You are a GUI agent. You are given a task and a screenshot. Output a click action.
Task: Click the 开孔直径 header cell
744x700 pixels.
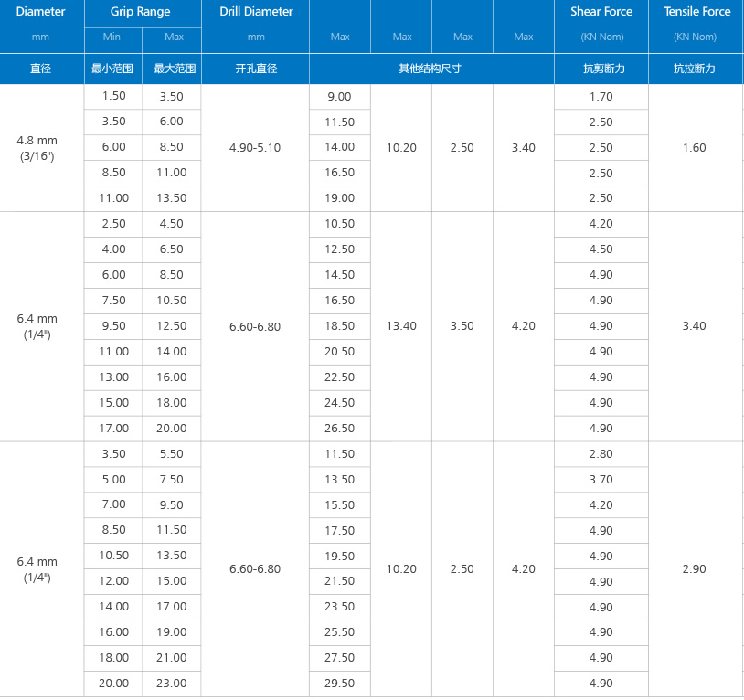tap(256, 69)
